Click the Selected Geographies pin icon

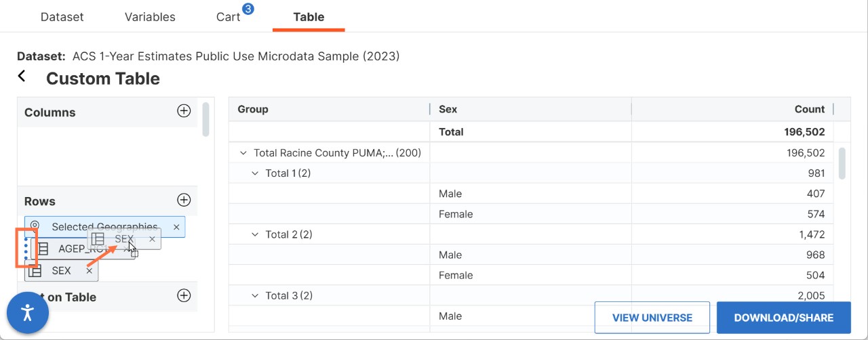pyautogui.click(x=35, y=226)
